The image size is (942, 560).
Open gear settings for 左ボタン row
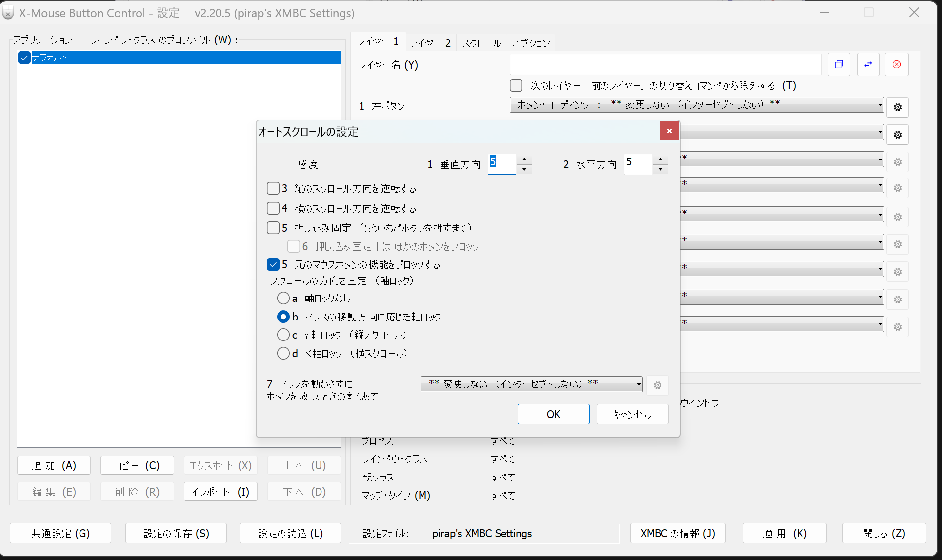(x=897, y=107)
